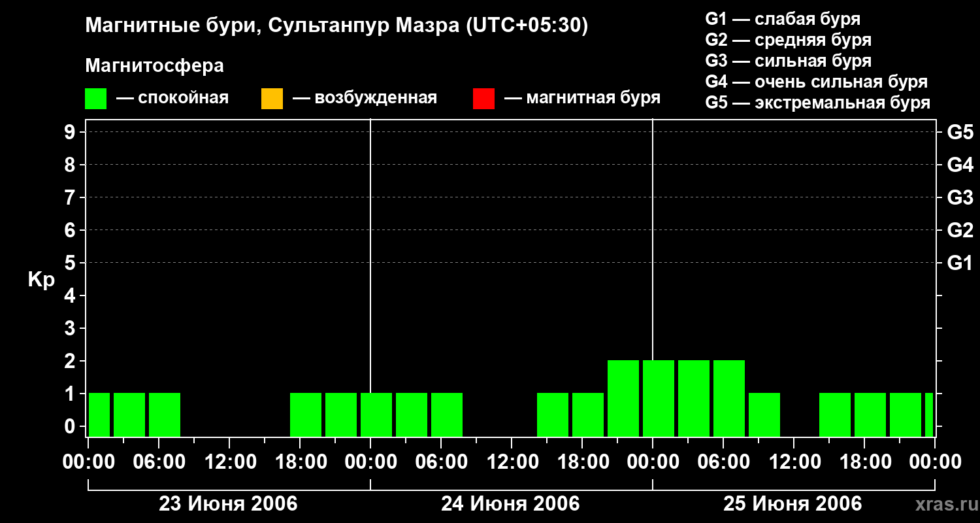Click the orange 'возбужденная' legend swatch
Image resolution: width=980 pixels, height=523 pixels.
pyautogui.click(x=272, y=98)
